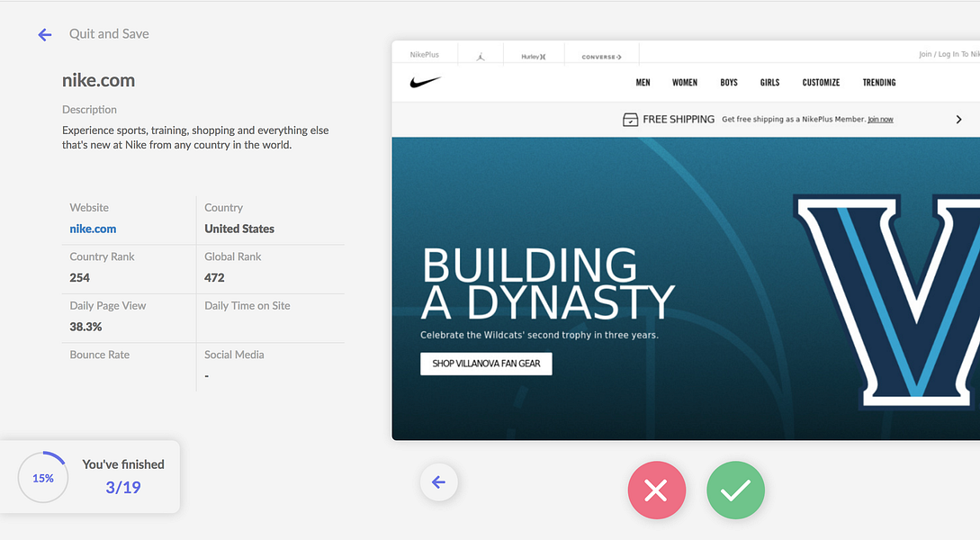Reject the site with the red X button
This screenshot has width=980, height=540.
click(656, 490)
